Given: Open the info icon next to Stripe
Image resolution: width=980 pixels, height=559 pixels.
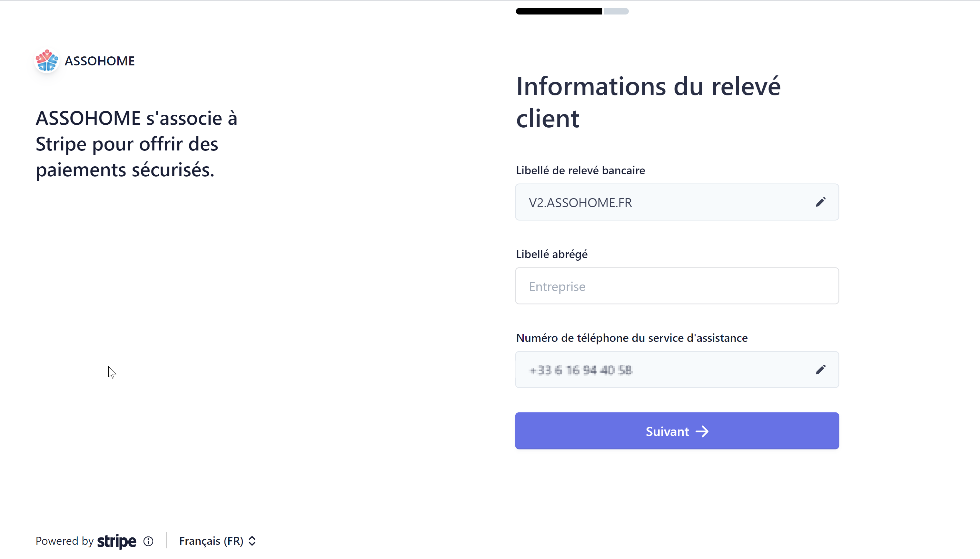Looking at the screenshot, I should pos(148,541).
